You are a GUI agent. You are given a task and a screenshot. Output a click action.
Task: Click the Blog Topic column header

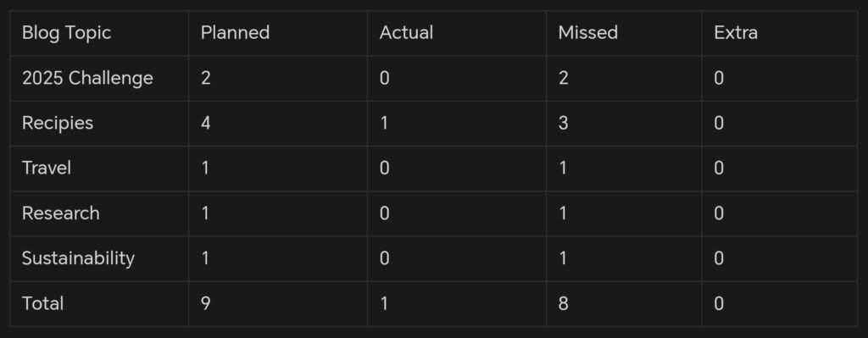click(x=66, y=33)
